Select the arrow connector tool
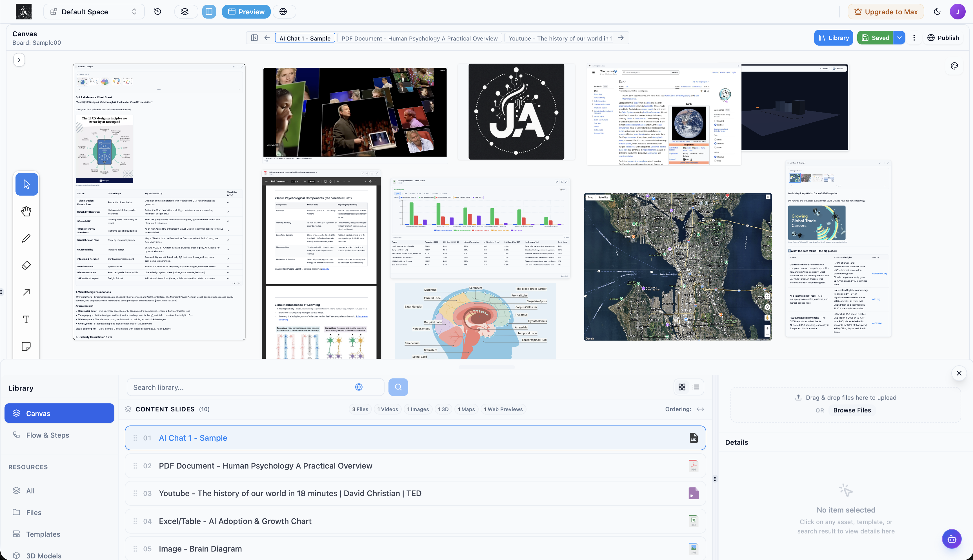 (x=26, y=292)
